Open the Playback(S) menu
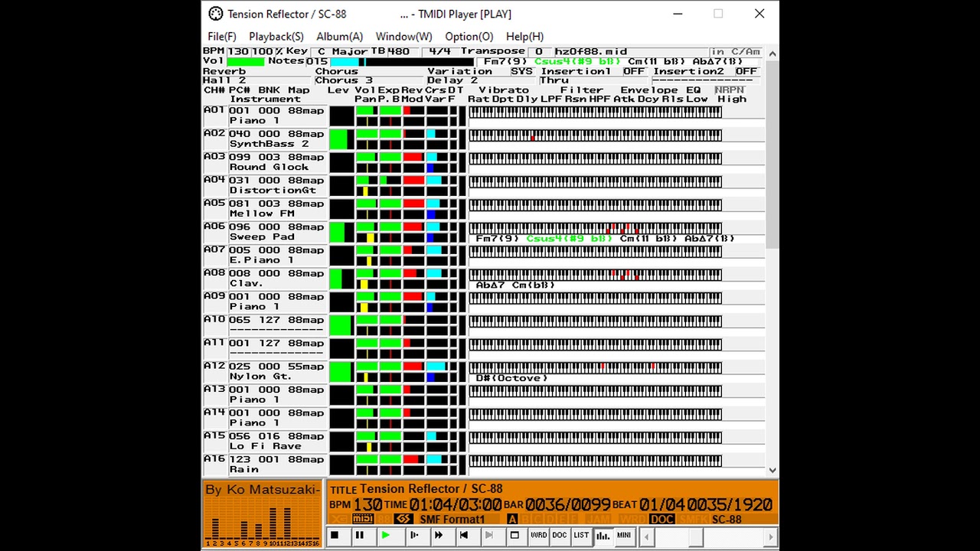 [x=276, y=36]
